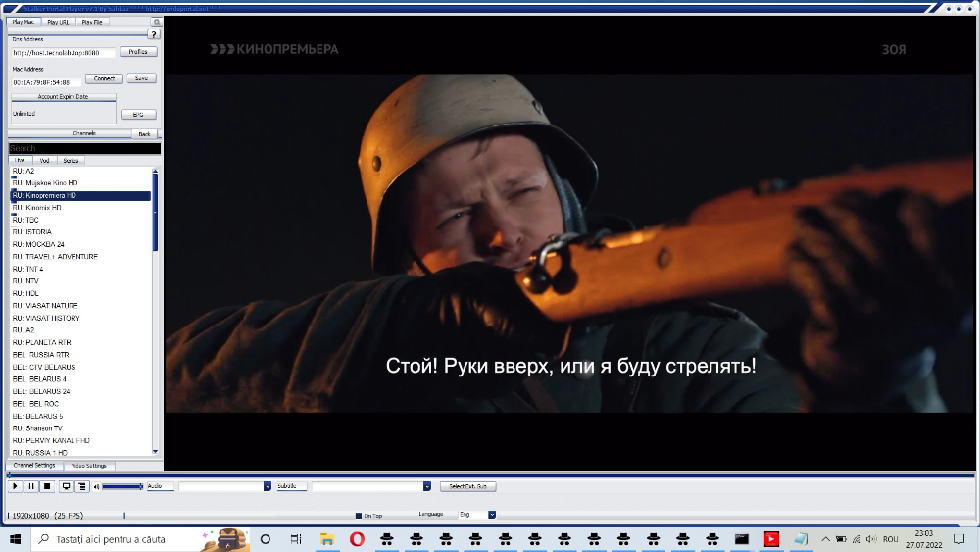Stop the video playback
Image resolution: width=980 pixels, height=552 pixels.
pos(47,486)
